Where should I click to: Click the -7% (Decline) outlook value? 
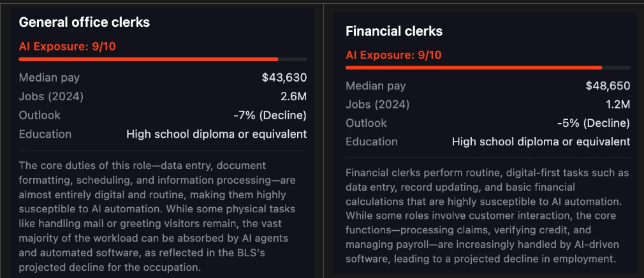(x=270, y=115)
